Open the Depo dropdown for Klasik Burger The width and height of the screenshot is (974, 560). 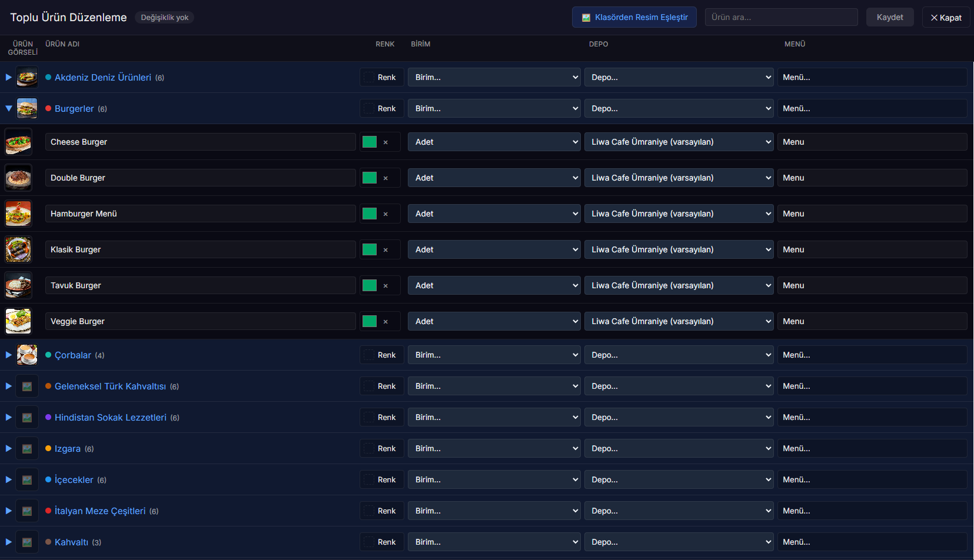pos(678,250)
